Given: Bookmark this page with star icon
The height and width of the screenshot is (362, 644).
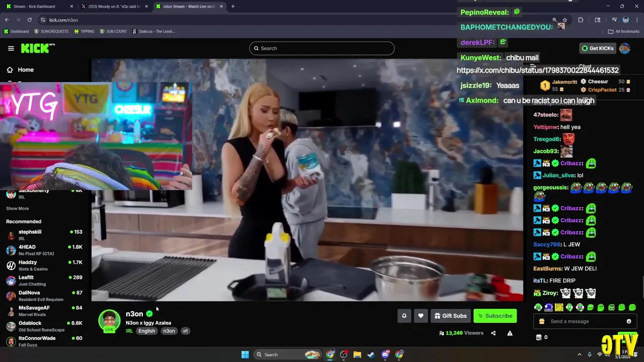Looking at the screenshot, I should pos(565,20).
